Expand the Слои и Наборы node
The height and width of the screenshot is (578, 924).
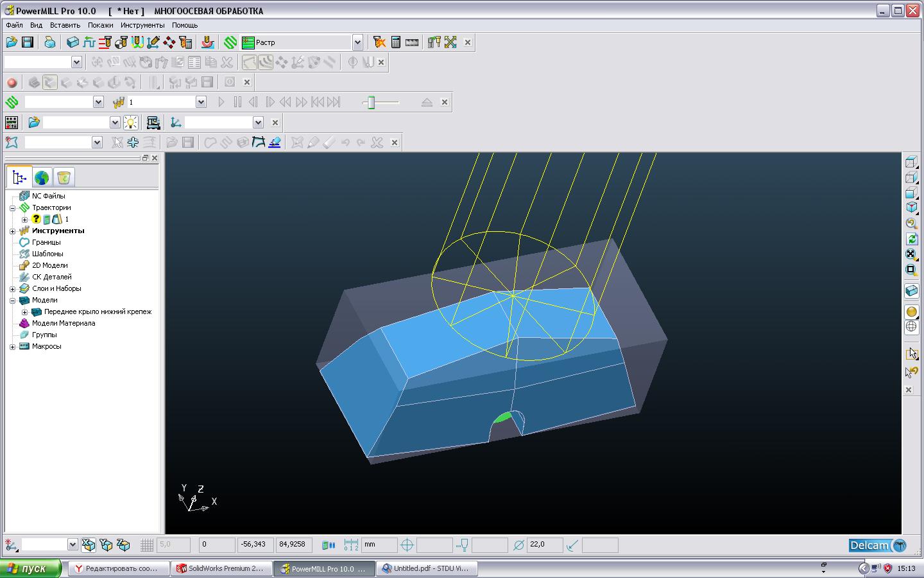pyautogui.click(x=12, y=289)
